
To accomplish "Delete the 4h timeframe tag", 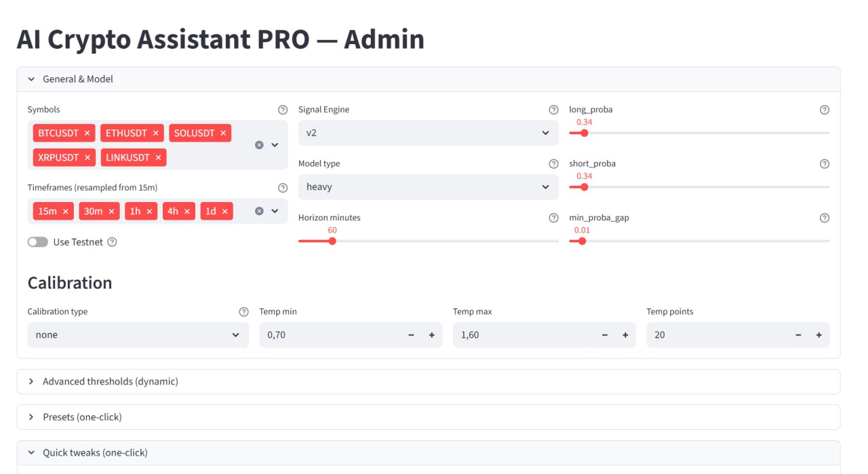I will coord(187,211).
